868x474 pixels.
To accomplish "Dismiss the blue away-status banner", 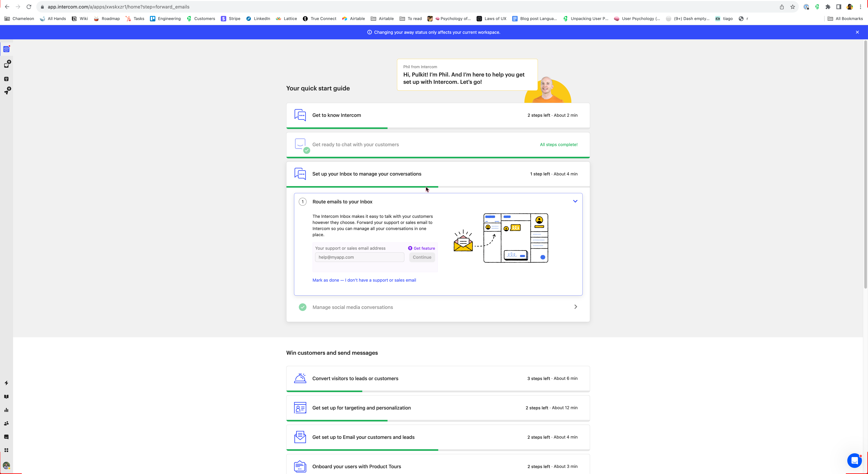I will (x=857, y=32).
